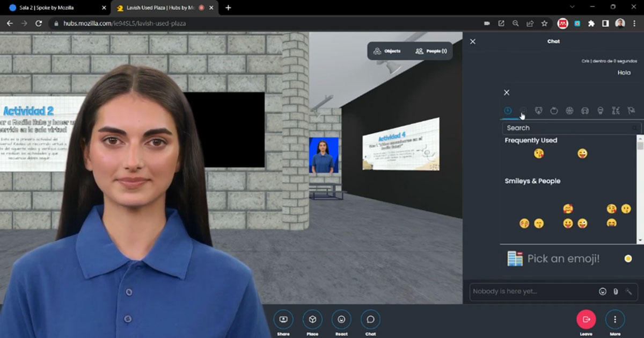
Task: Bookmark this page with the star
Action: [544, 24]
